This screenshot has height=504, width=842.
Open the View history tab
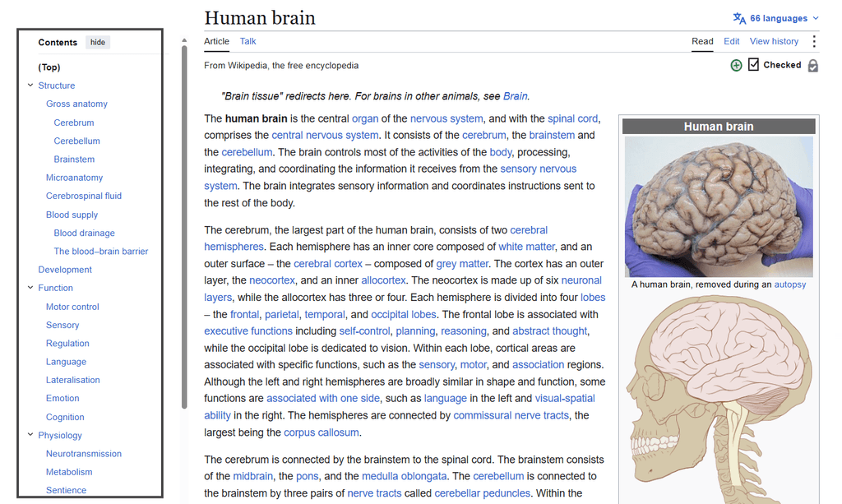click(x=774, y=41)
